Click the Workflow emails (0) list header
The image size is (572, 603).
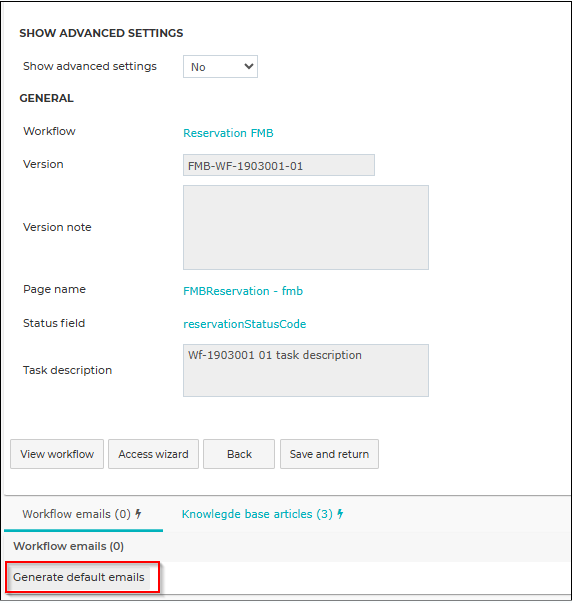[68, 546]
